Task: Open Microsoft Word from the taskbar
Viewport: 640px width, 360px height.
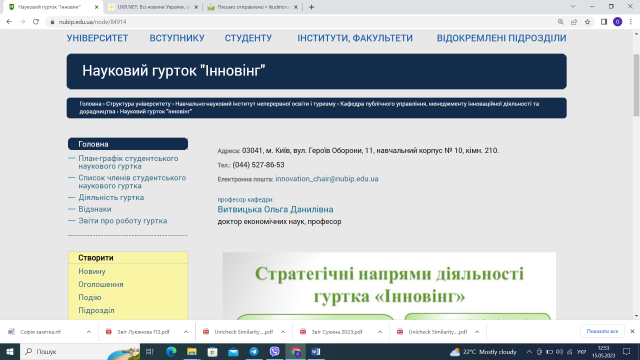Action: click(316, 352)
